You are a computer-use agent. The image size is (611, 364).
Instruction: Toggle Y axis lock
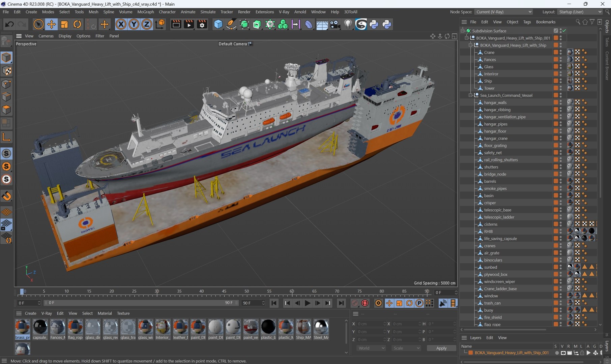tap(134, 24)
